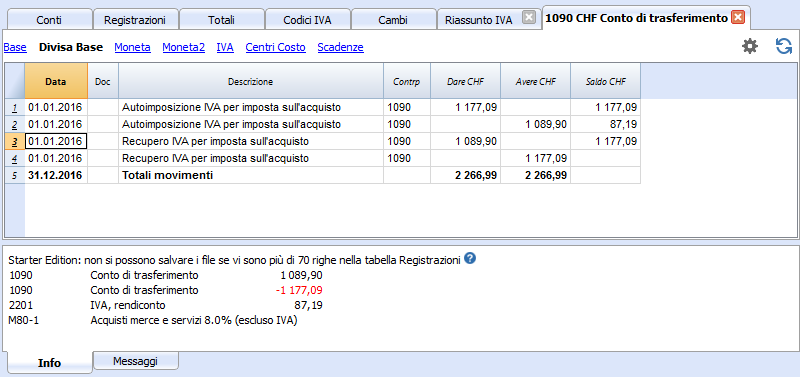Click the Descrizione column header
The height and width of the screenshot is (377, 800).
pos(251,81)
